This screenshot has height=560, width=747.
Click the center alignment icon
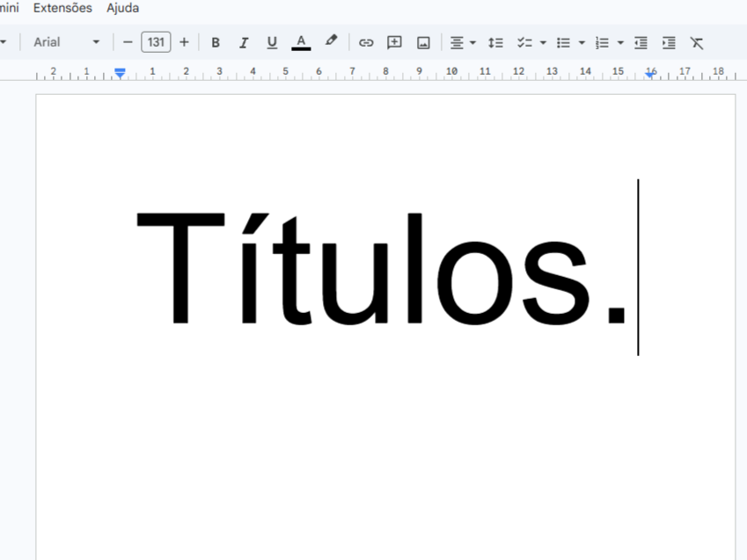(x=457, y=43)
